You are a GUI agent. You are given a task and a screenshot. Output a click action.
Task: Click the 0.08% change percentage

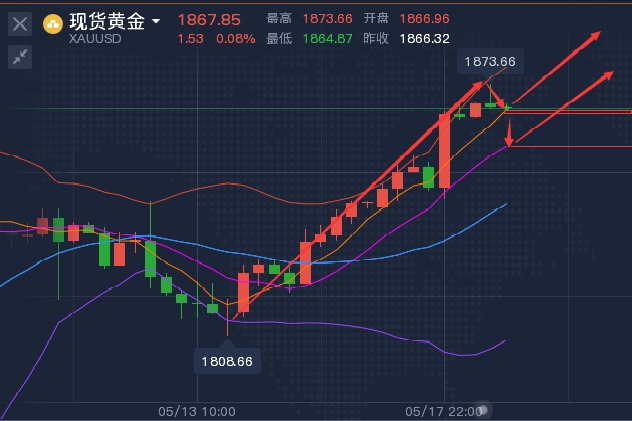click(x=235, y=39)
